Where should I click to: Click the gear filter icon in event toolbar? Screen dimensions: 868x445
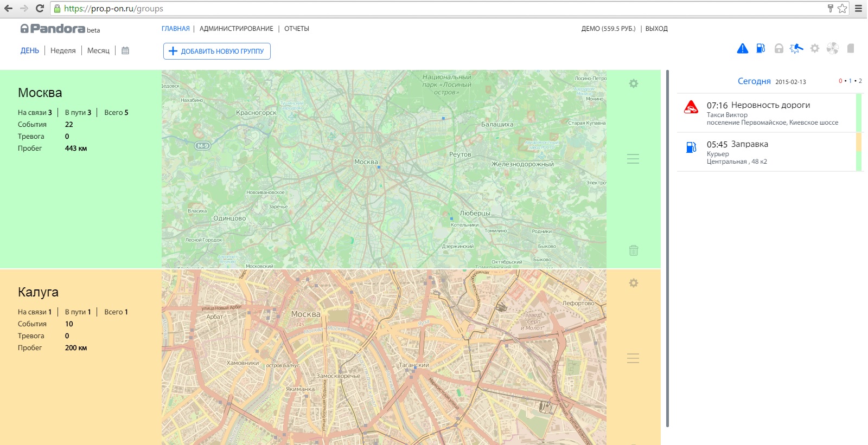[814, 49]
